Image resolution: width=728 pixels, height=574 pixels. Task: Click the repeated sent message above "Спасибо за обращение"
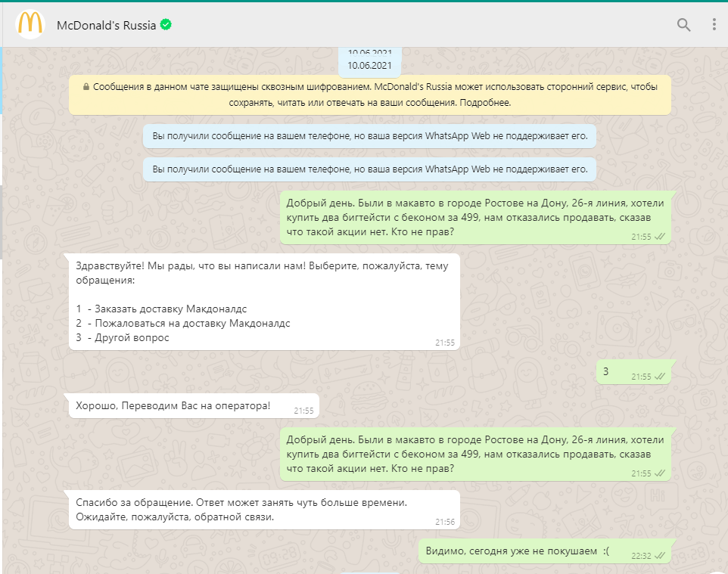pyautogui.click(x=475, y=455)
